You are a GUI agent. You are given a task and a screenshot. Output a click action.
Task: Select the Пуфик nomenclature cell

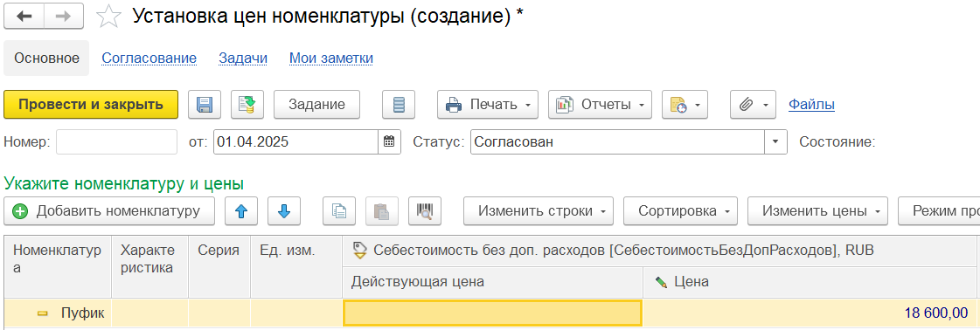tap(58, 313)
